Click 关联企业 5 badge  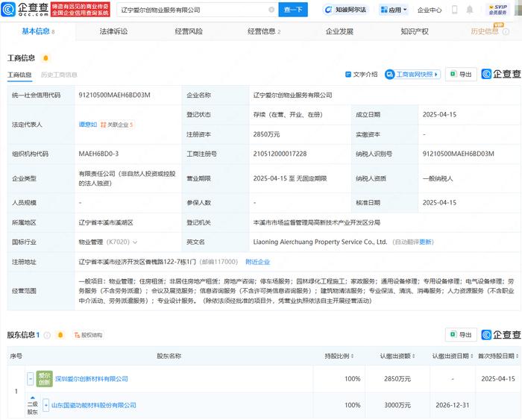[x=117, y=125]
